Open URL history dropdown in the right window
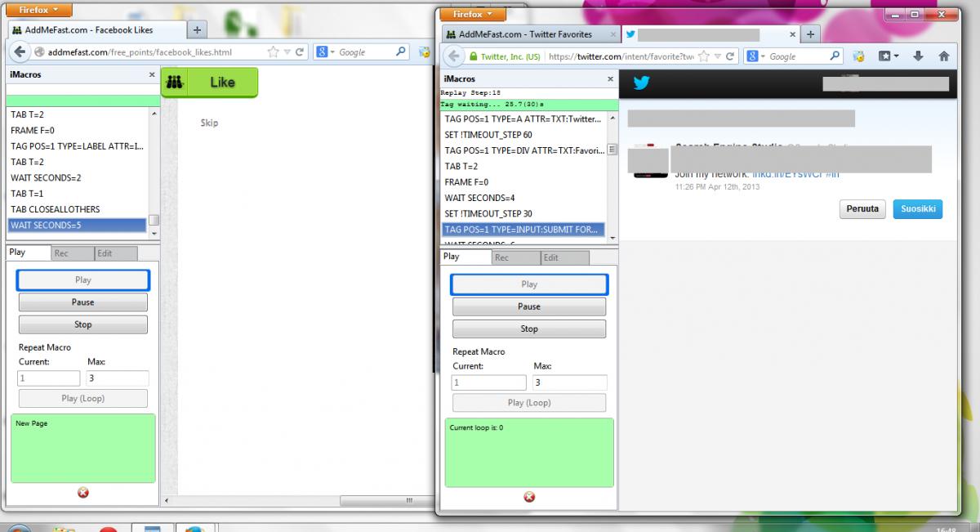This screenshot has height=532, width=980. point(718,56)
